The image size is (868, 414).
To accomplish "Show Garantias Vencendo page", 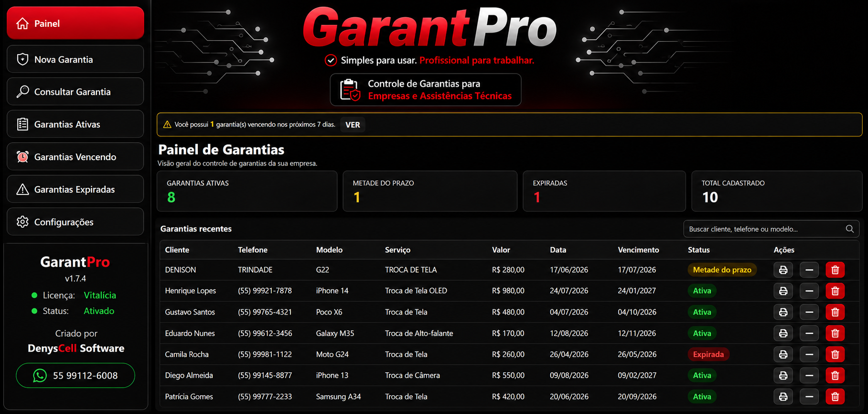I will tap(75, 157).
